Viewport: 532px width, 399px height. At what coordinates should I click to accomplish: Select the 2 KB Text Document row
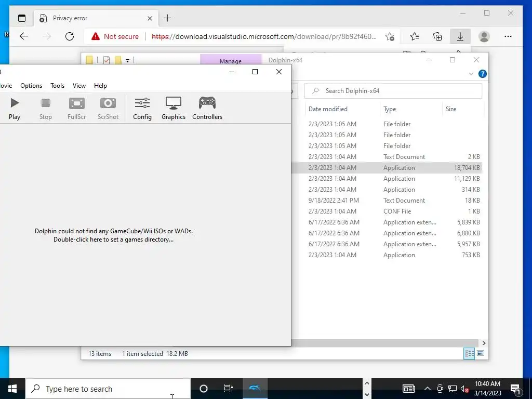click(x=387, y=157)
